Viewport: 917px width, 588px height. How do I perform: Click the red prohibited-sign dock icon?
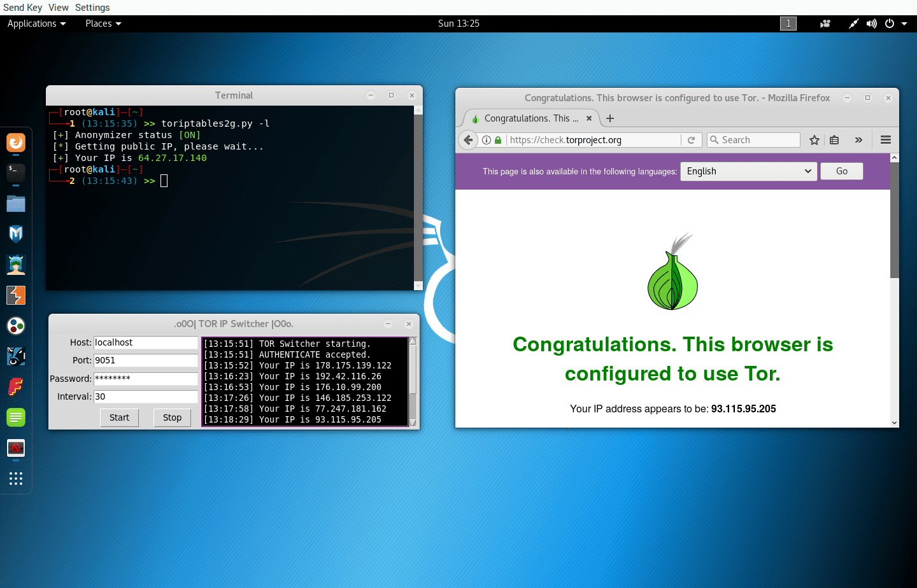[x=16, y=448]
